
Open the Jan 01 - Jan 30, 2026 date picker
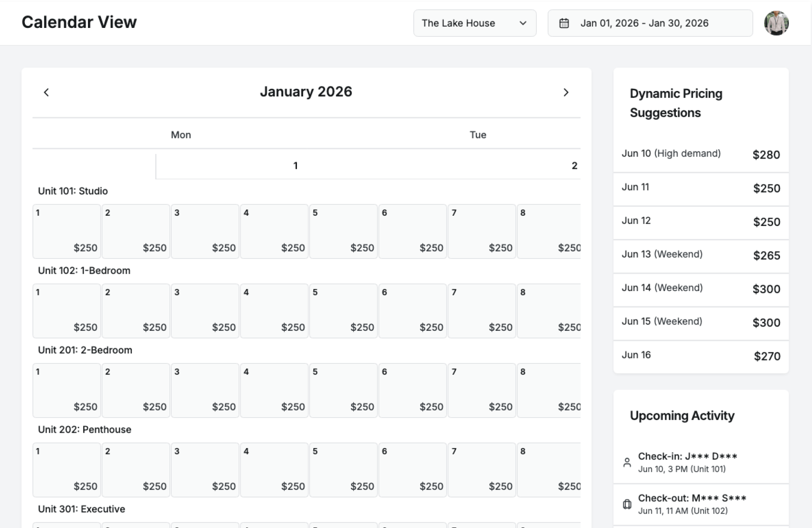(x=650, y=23)
